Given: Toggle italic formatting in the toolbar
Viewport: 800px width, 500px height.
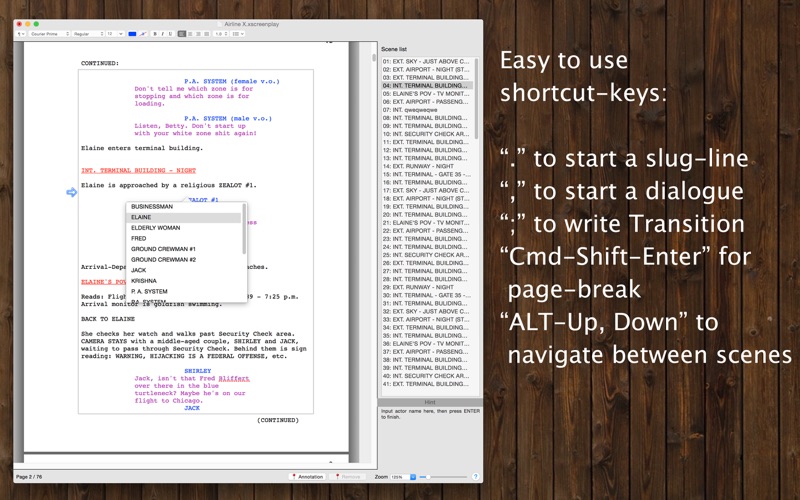Looking at the screenshot, I should click(163, 34).
